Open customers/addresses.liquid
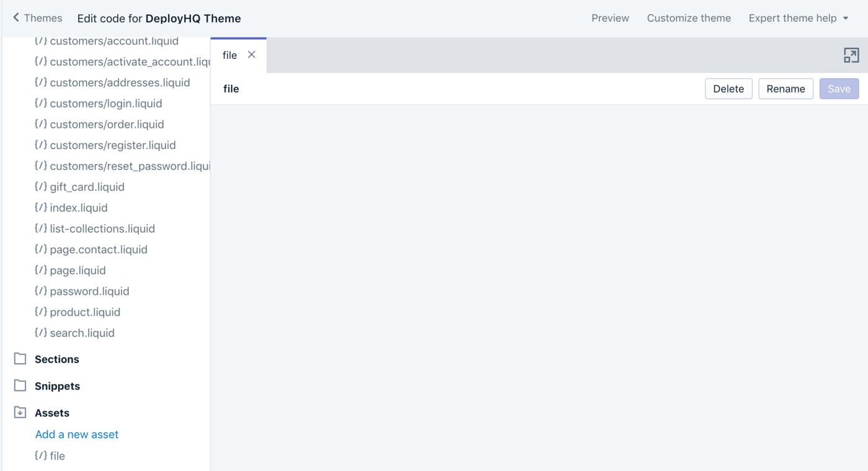The width and height of the screenshot is (868, 471). tap(120, 83)
